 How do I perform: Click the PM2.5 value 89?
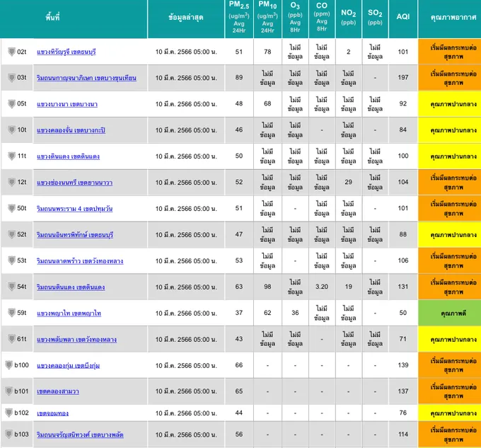239,78
